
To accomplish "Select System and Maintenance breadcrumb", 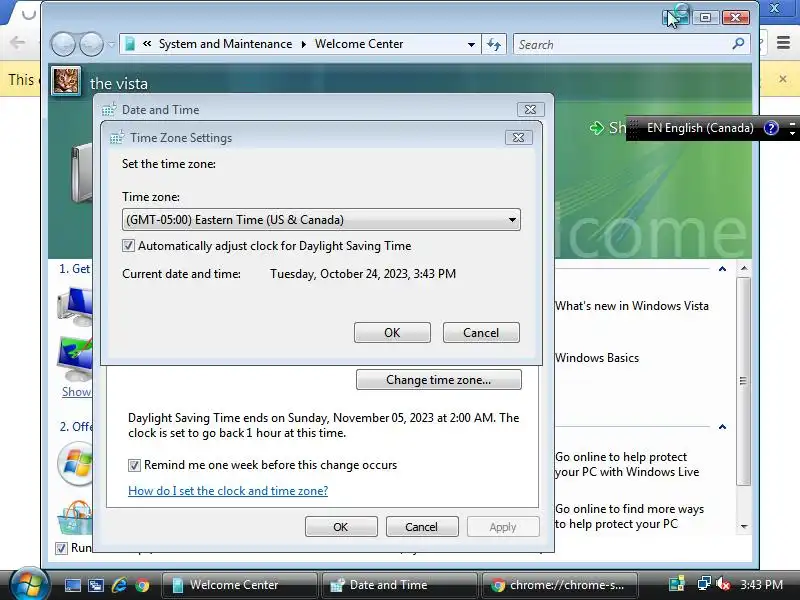I will click(226, 44).
